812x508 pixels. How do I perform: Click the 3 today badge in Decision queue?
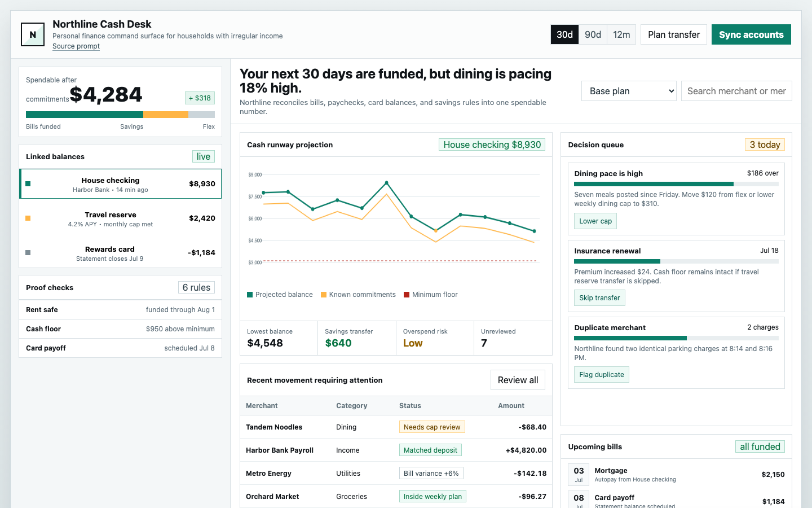coord(765,144)
